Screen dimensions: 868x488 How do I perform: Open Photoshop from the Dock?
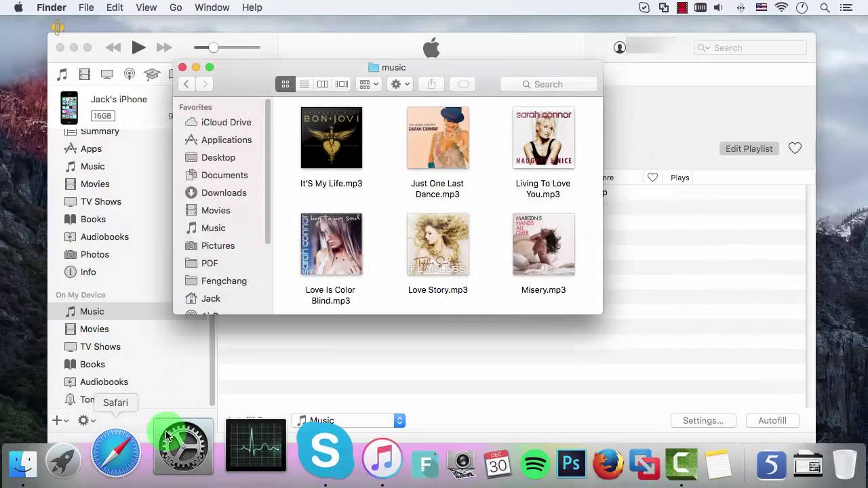tap(572, 464)
